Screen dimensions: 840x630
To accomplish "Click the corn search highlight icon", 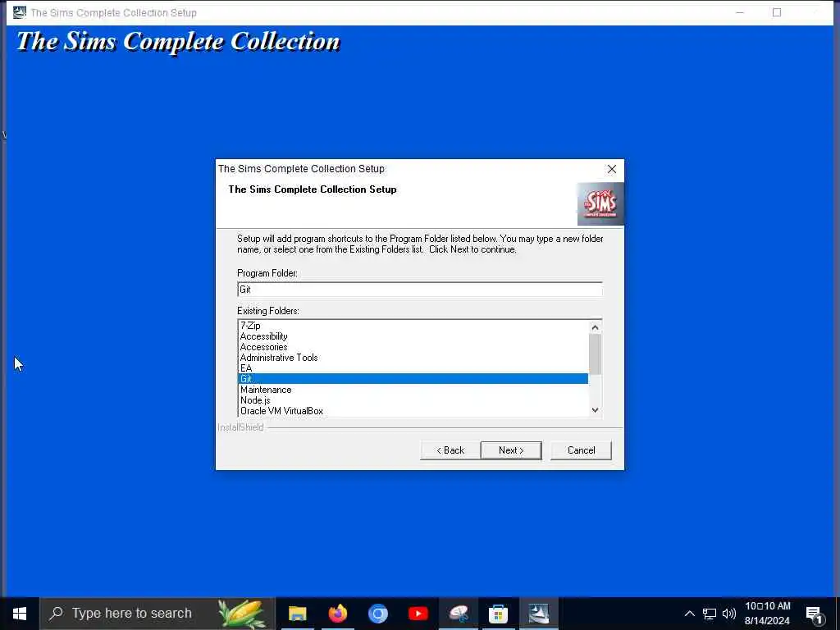I will click(242, 614).
